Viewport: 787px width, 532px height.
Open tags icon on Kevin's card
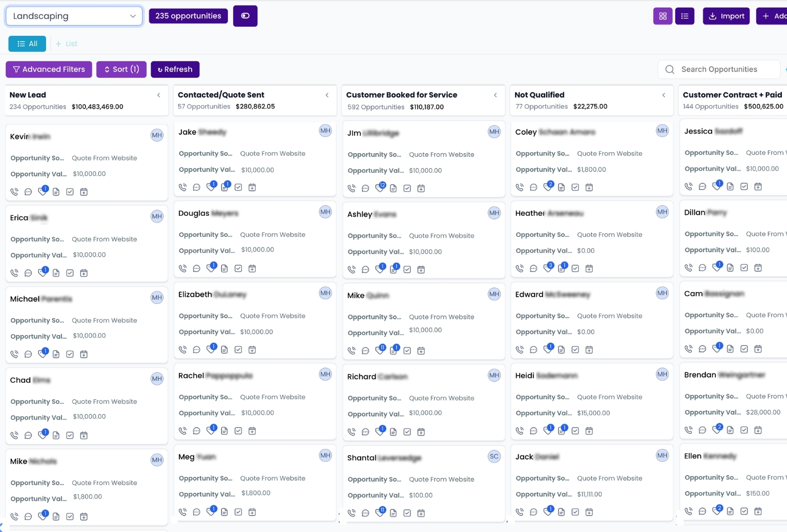(42, 192)
